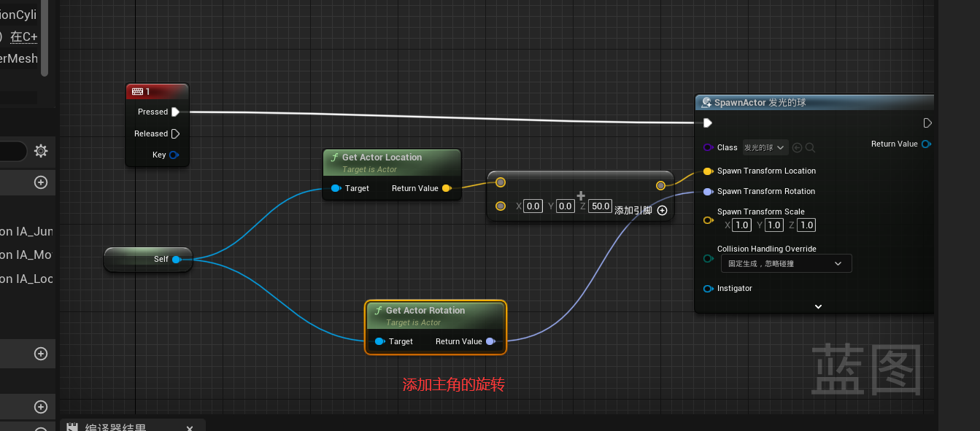Click the Released execution pin on key 1 node
980x431 pixels.
pyautogui.click(x=175, y=133)
